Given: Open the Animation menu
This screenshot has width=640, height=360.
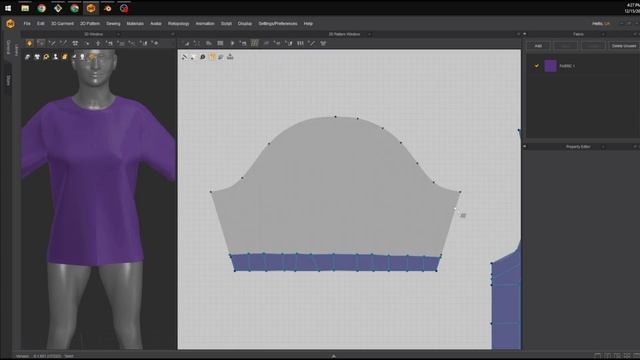Looking at the screenshot, I should tap(205, 24).
